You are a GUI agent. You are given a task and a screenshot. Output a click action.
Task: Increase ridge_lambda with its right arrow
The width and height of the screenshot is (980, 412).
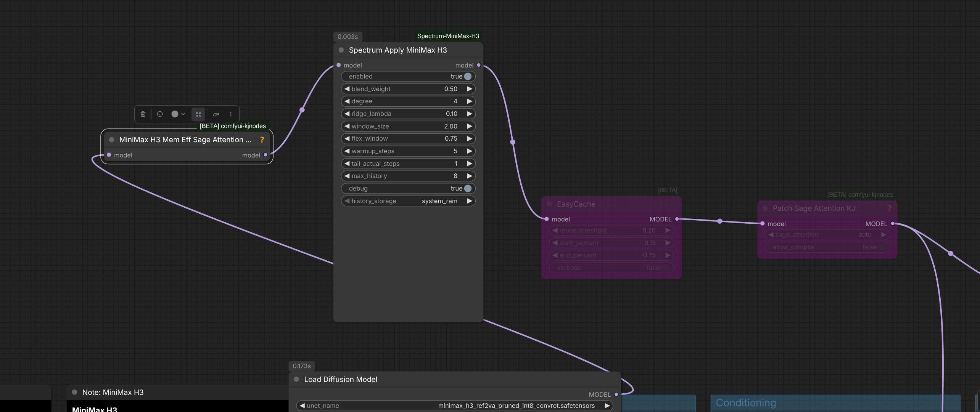[470, 114]
